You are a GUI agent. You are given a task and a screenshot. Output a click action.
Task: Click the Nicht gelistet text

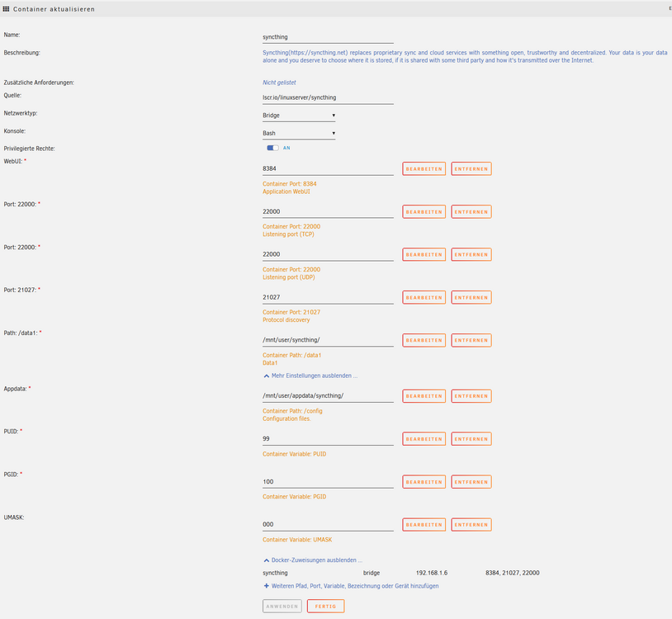click(279, 83)
